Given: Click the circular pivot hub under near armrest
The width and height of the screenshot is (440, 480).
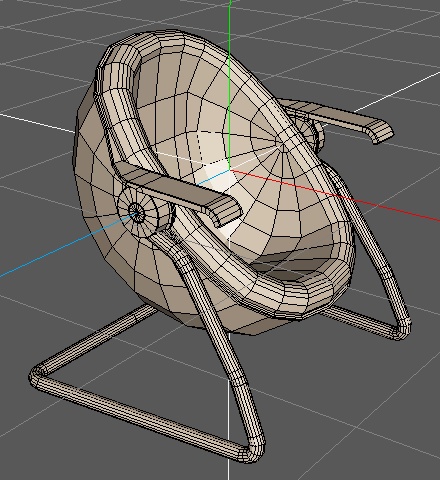Looking at the screenshot, I should pyautogui.click(x=137, y=211).
